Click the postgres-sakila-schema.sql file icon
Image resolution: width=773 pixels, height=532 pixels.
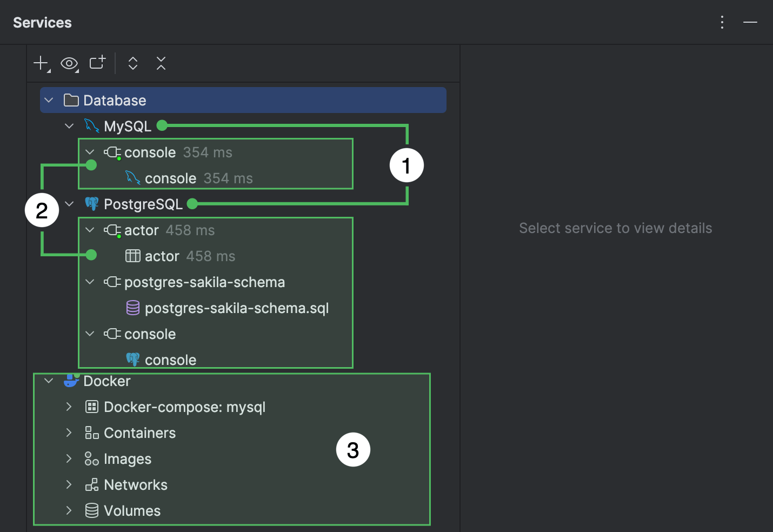point(133,308)
